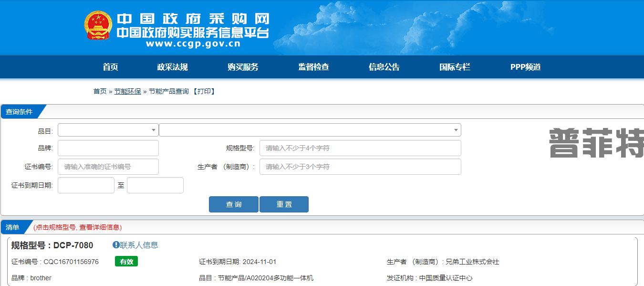Open the first 品目 category dropdown

[x=108, y=130]
